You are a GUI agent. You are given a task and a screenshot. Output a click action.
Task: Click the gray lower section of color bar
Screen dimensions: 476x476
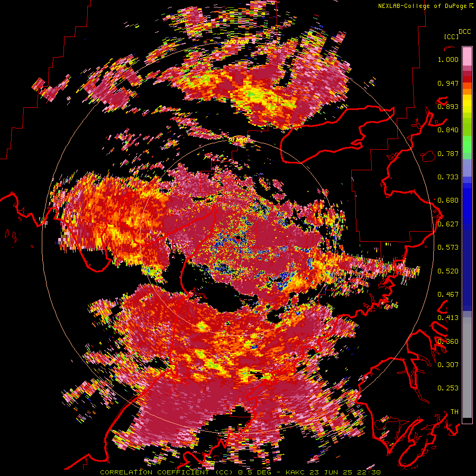pyautogui.click(x=467, y=369)
